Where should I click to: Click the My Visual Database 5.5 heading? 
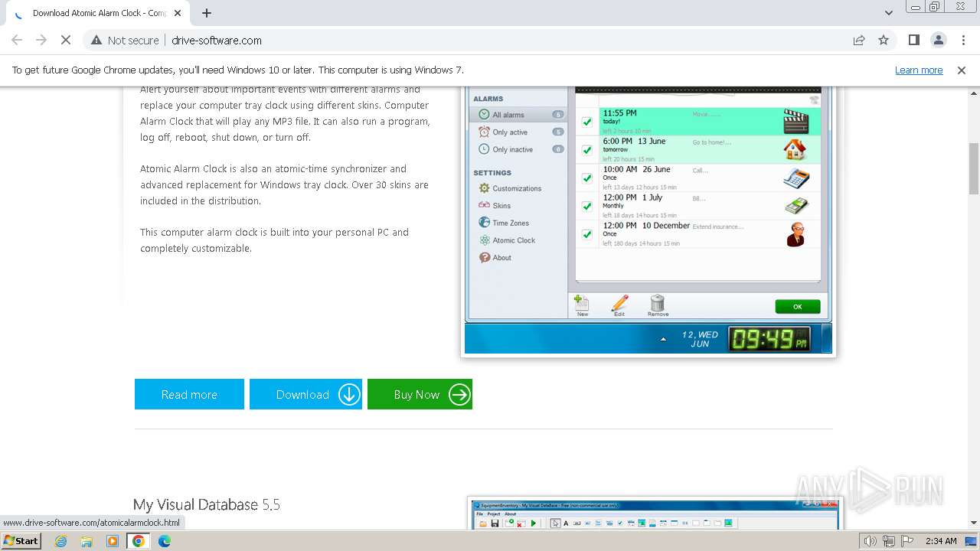207,504
